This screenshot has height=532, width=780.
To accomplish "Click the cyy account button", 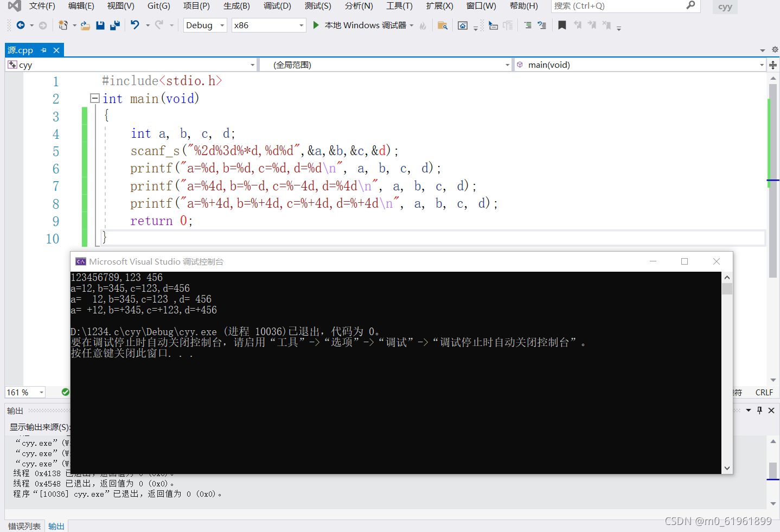I will click(x=725, y=7).
